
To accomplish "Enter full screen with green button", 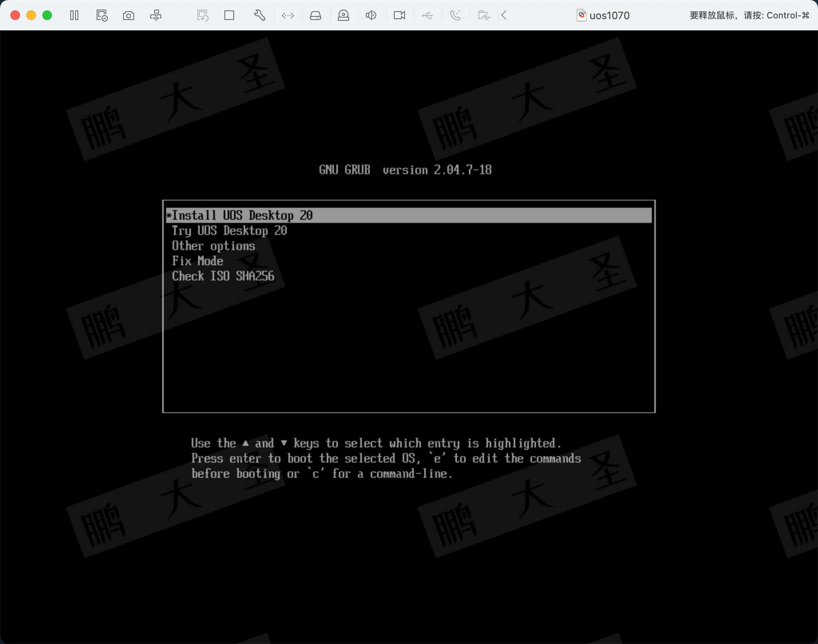I will (47, 16).
